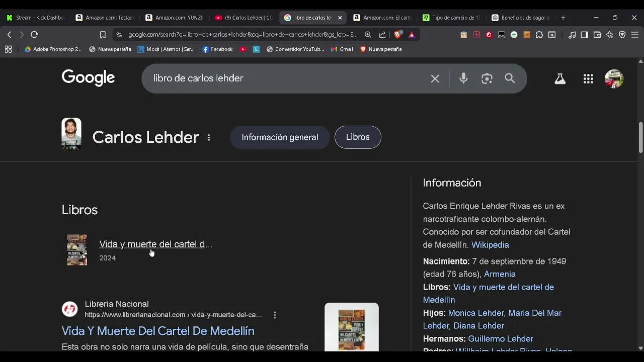Open the Wikipedia link in Información
The image size is (644, 362).
[x=490, y=245]
